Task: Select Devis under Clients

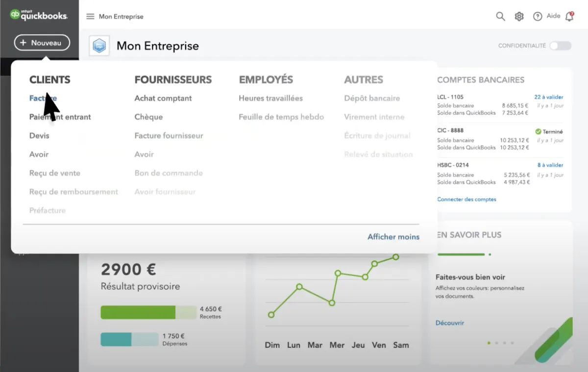Action: point(39,136)
